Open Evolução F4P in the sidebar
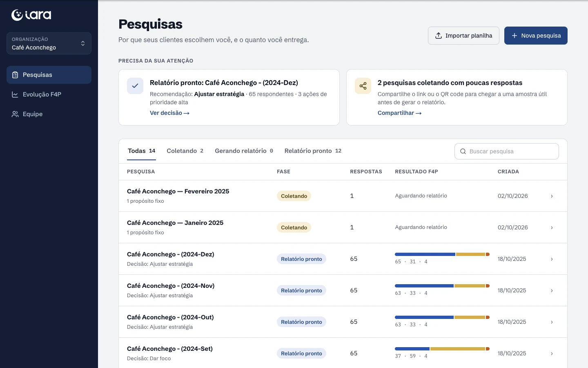 [x=49, y=94]
